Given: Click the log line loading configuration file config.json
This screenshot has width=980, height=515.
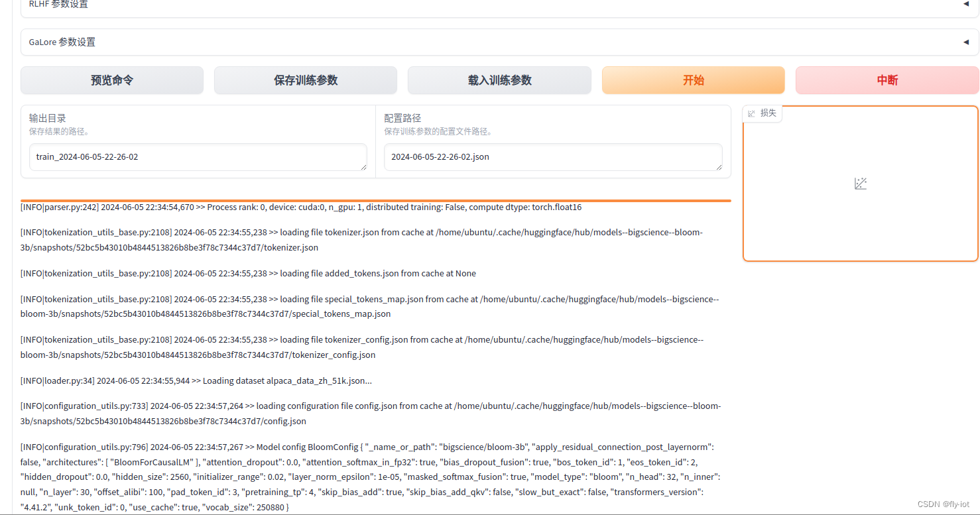Looking at the screenshot, I should (371, 414).
